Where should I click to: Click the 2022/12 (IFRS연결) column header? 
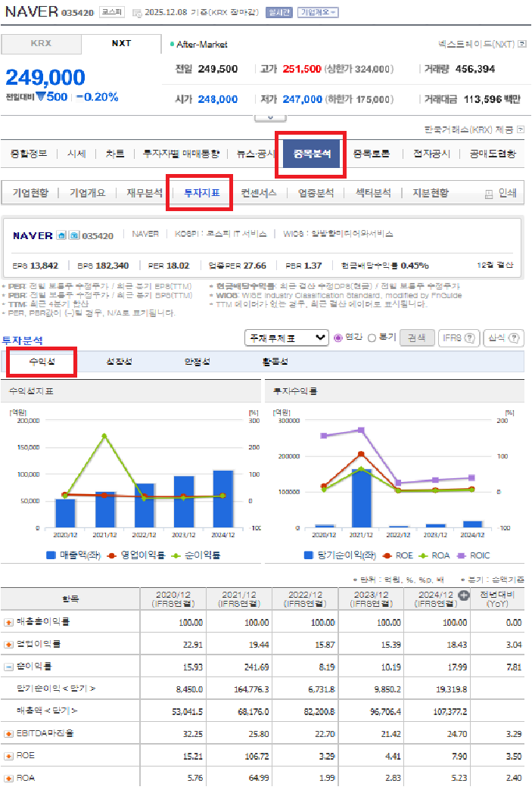305,599
